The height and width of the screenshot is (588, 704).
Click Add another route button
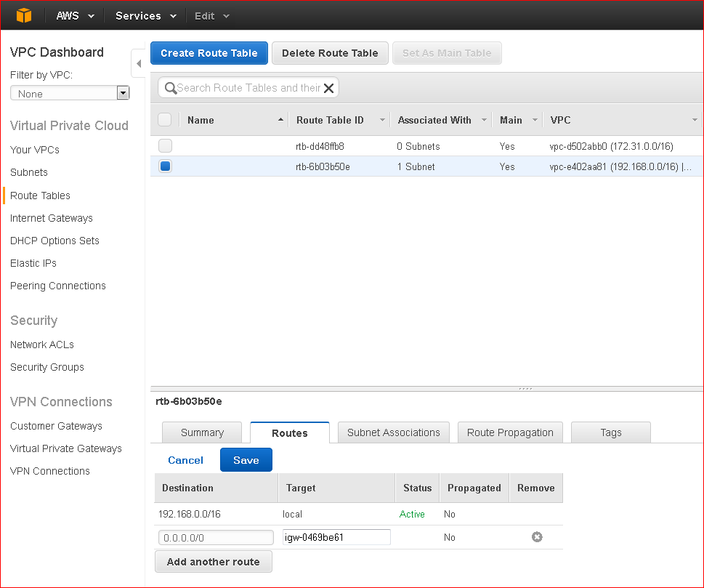click(x=214, y=562)
